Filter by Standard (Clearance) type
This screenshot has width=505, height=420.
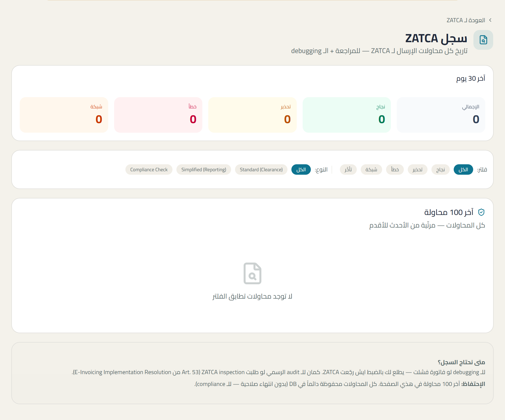(261, 170)
